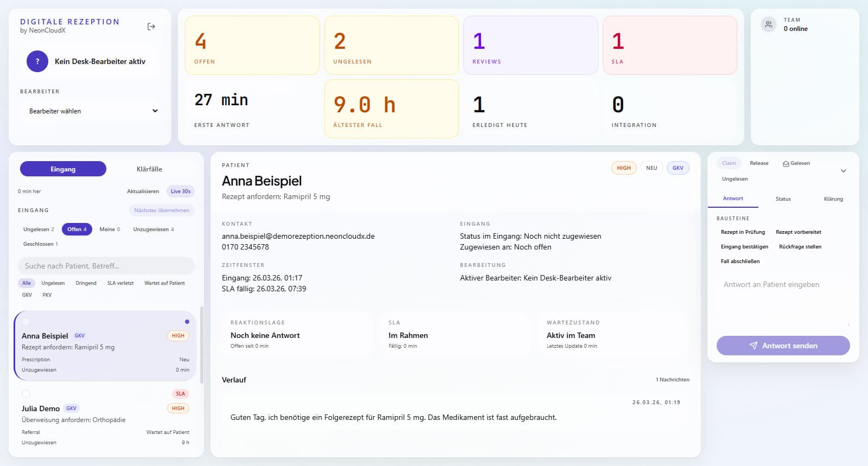The height and width of the screenshot is (466, 868).
Task: Open the Offen stat card
Action: [x=252, y=45]
